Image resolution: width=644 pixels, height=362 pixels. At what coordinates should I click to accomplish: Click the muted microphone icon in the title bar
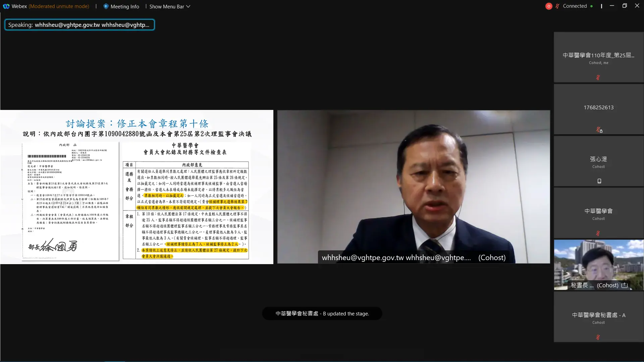coord(557,6)
